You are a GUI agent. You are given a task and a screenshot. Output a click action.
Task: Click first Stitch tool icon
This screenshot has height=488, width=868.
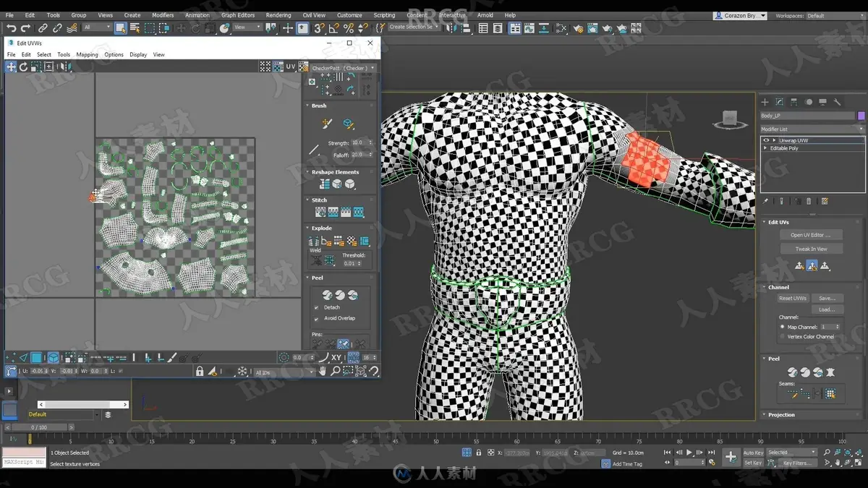coord(320,213)
